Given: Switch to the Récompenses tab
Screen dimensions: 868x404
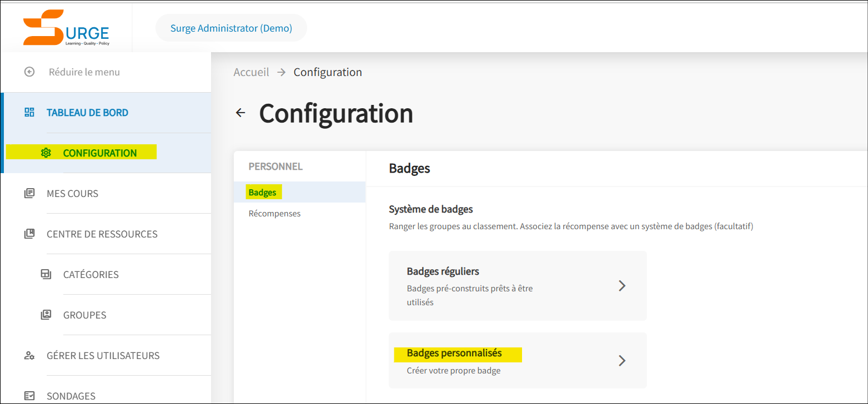Looking at the screenshot, I should [274, 213].
